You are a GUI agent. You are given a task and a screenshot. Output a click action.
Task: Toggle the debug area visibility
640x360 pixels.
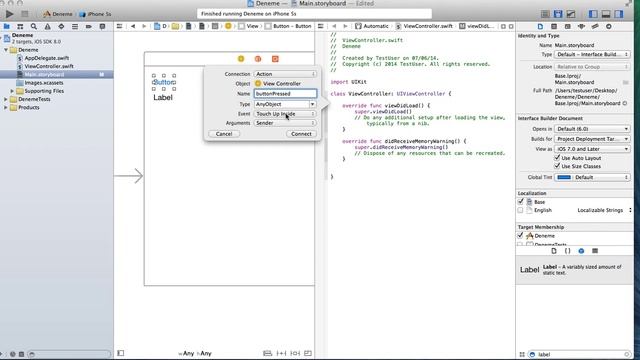tap(606, 14)
